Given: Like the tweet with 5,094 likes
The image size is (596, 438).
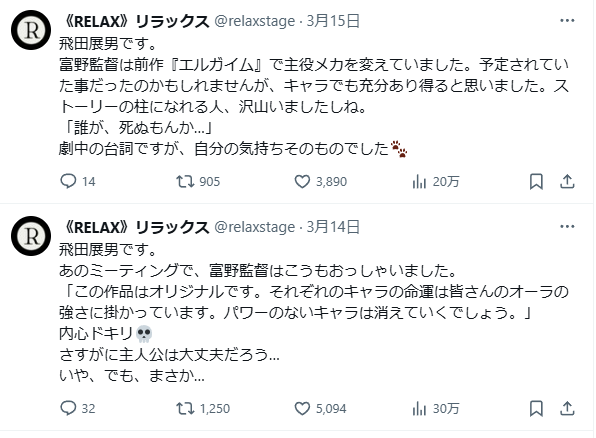Looking at the screenshot, I should click(321, 408).
